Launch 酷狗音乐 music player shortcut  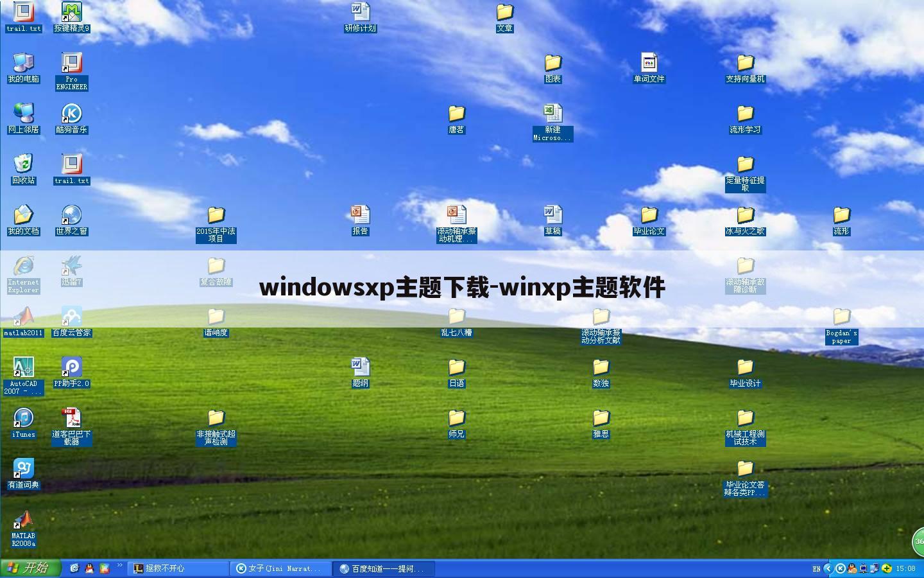coord(71,119)
